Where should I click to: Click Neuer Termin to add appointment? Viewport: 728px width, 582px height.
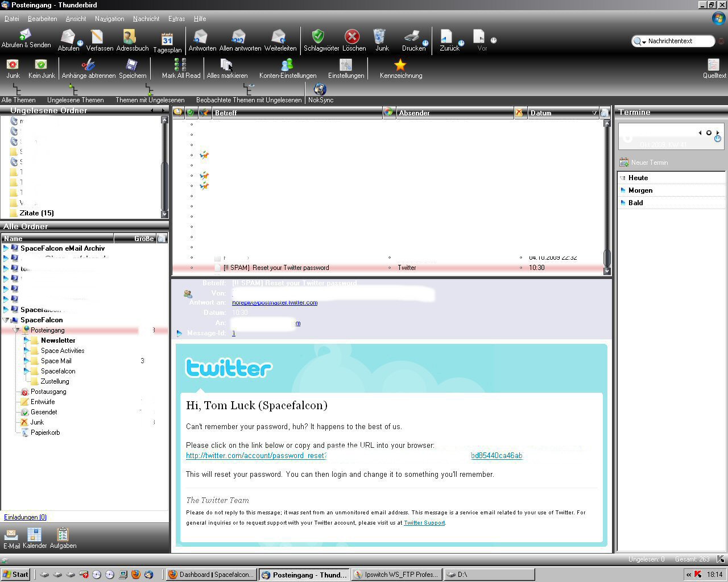pyautogui.click(x=644, y=163)
